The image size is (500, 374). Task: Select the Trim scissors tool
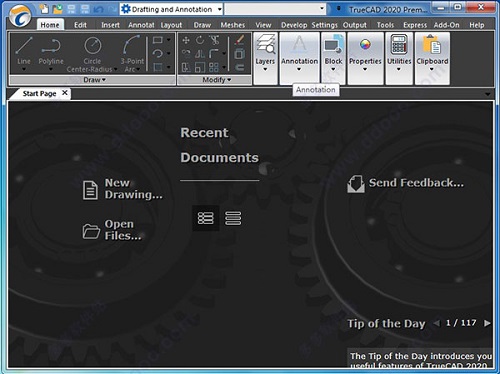tap(214, 40)
